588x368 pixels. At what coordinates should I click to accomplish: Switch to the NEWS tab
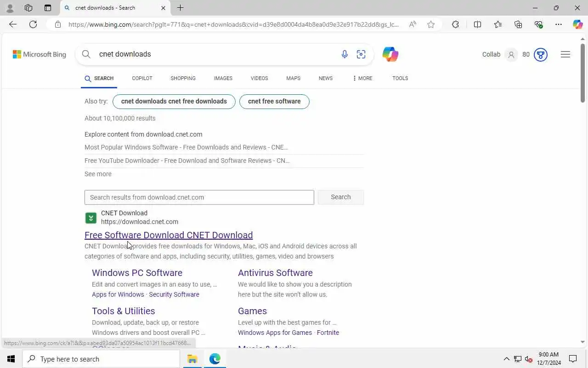coord(326,78)
